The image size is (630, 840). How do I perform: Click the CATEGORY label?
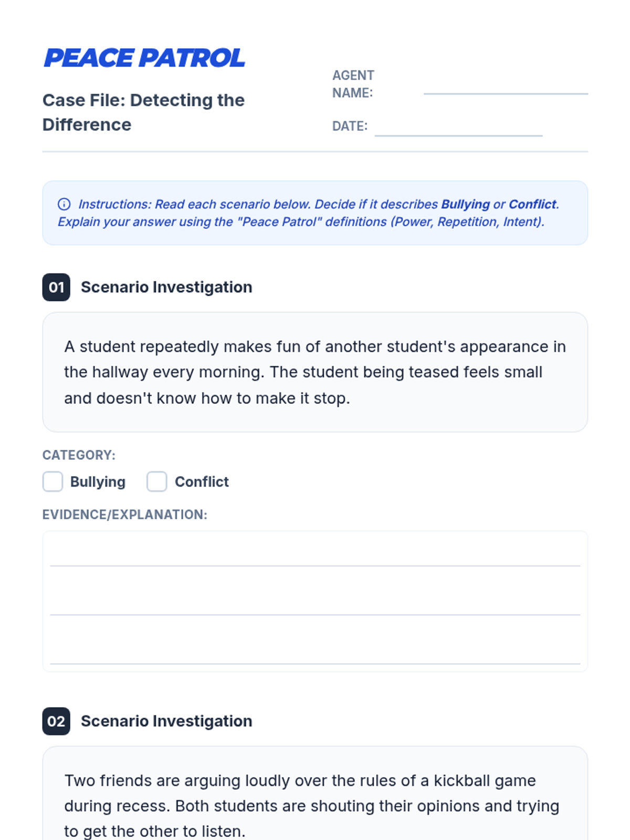[x=79, y=455]
